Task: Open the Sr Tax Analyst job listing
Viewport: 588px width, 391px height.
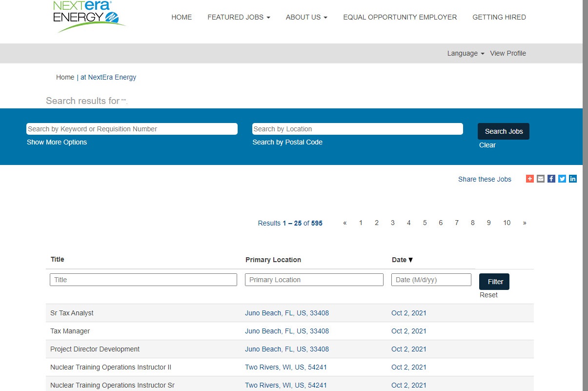Action: pos(72,313)
